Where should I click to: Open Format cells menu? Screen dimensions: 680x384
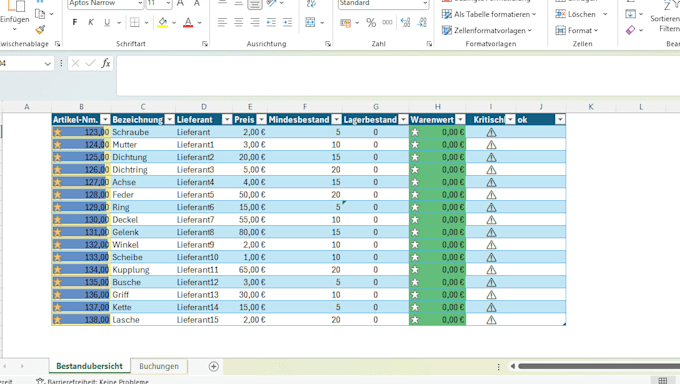click(x=577, y=30)
